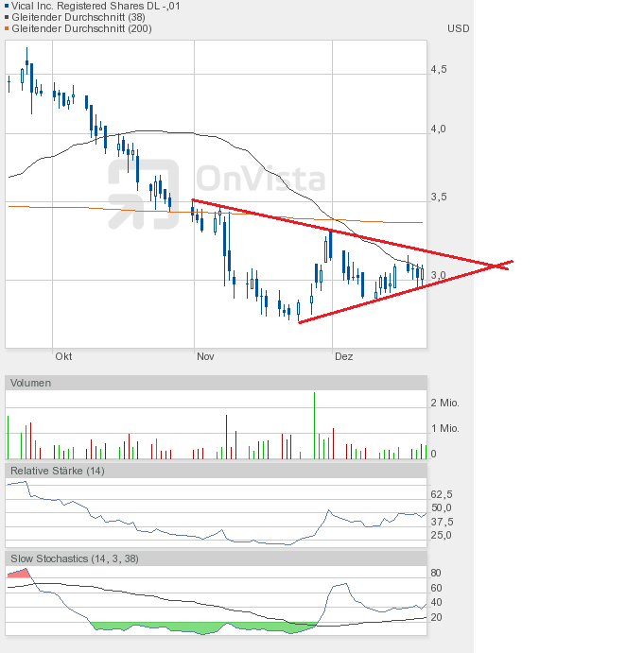
Task: Click the USD currency label
Action: pyautogui.click(x=458, y=28)
